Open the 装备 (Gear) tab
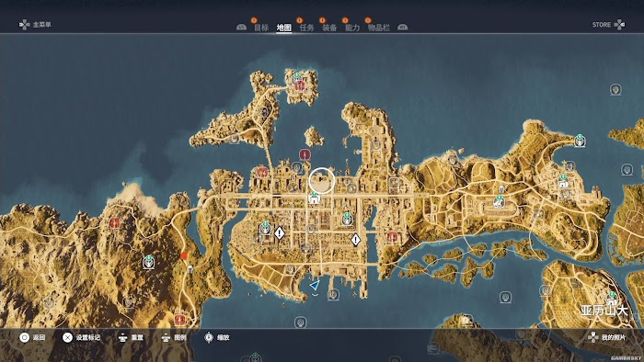Screen dimensions: 644x362 [329, 28]
